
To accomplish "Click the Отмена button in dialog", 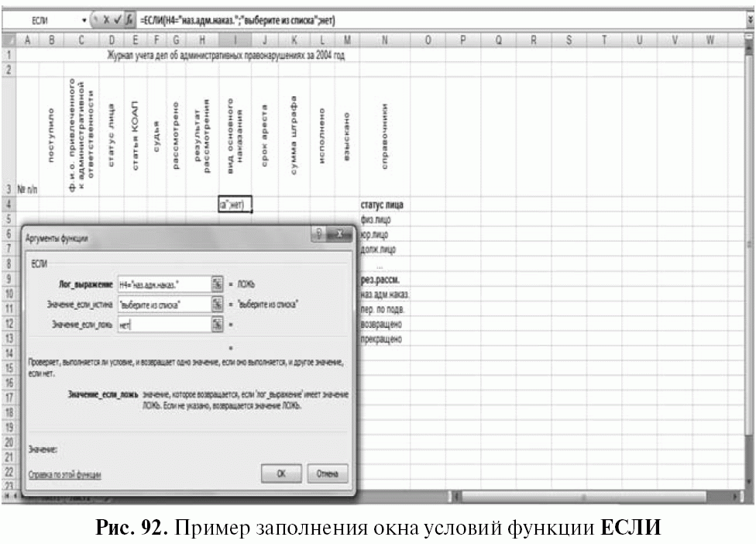I will 327,473.
